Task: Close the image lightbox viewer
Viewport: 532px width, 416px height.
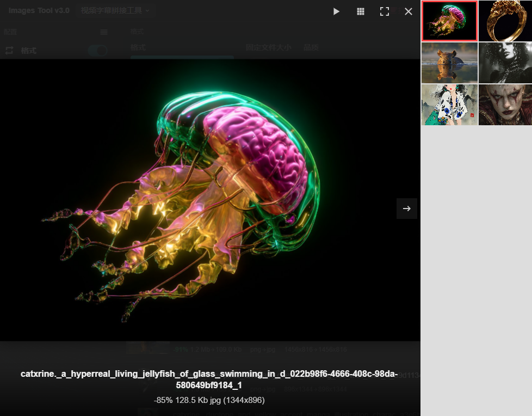Action: pos(409,11)
